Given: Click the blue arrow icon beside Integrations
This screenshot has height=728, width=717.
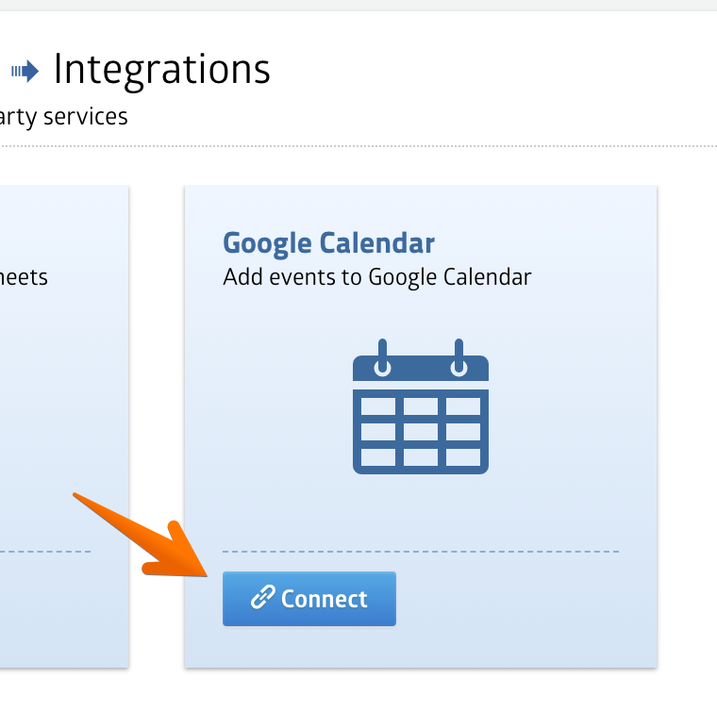Looking at the screenshot, I should 25,71.
